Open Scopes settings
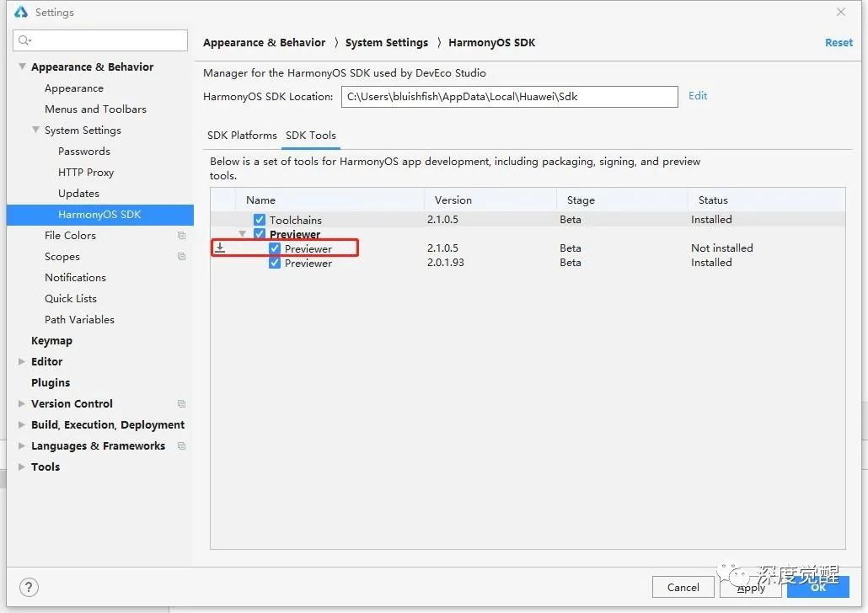The width and height of the screenshot is (868, 613). [x=62, y=257]
